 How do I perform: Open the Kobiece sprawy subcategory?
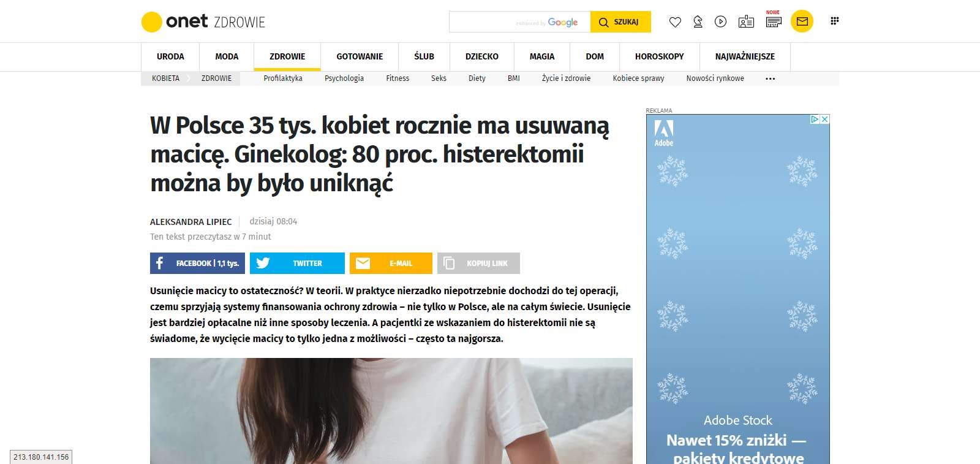click(x=638, y=78)
